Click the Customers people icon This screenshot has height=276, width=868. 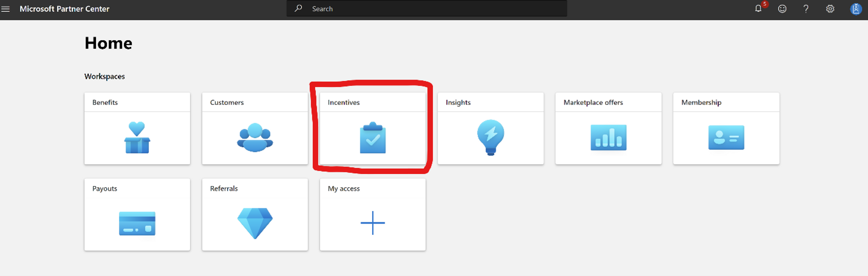(255, 137)
